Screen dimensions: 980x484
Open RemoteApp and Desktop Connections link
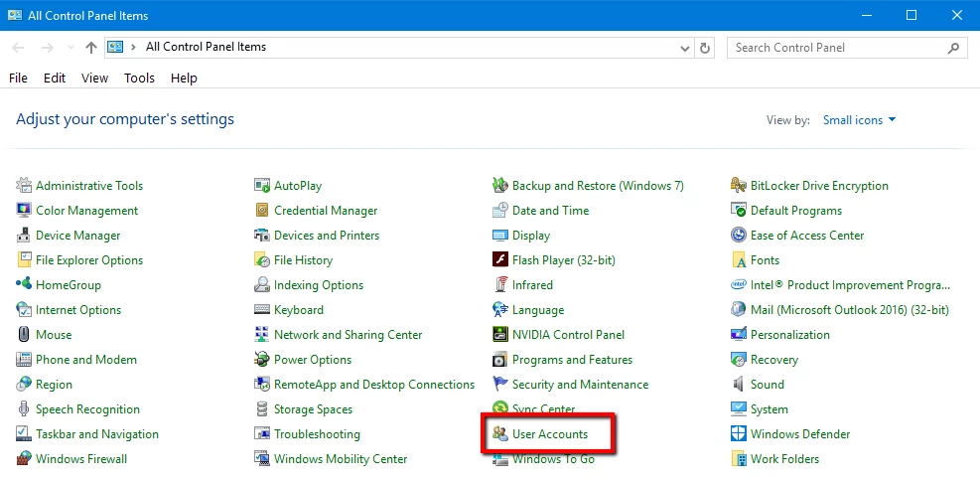374,385
